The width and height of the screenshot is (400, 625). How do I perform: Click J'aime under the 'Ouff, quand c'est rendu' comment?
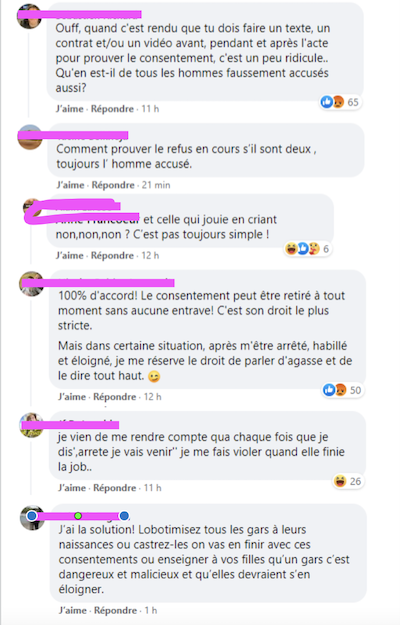click(x=70, y=109)
